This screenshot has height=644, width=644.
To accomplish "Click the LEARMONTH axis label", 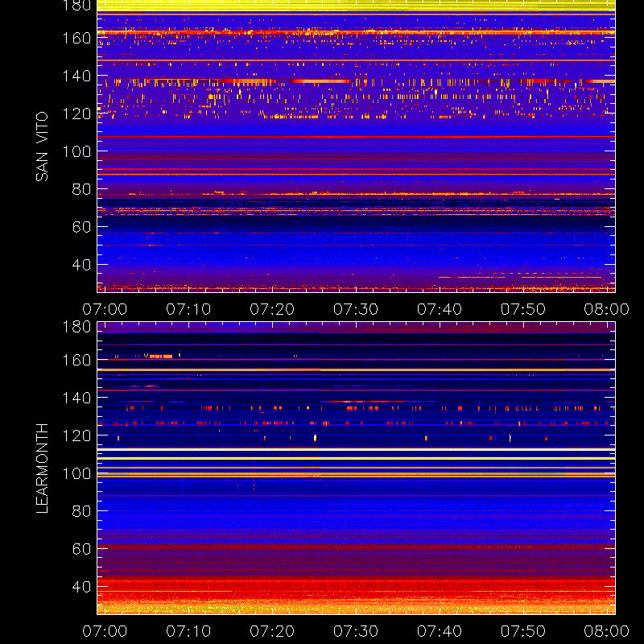I will [x=42, y=469].
